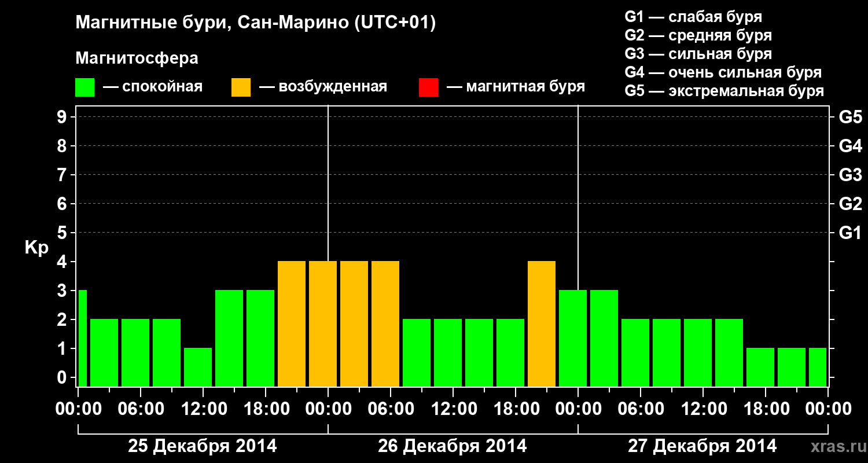Click the '18:00' time label of 27 Декабря

766,409
